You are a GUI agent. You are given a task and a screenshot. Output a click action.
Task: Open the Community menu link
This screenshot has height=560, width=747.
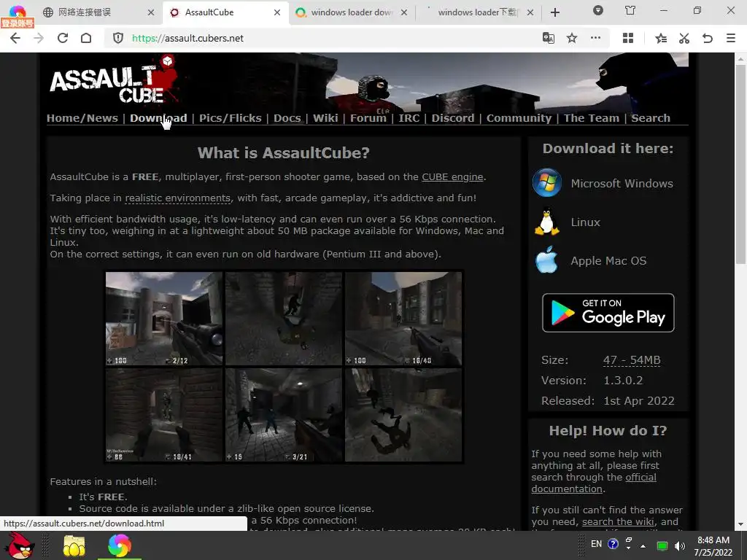click(519, 118)
